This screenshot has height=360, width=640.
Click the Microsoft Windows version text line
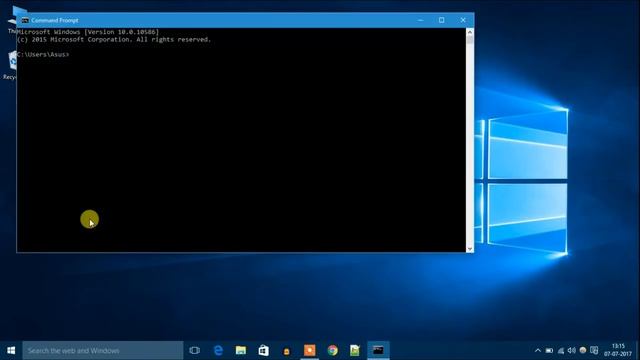88,32
